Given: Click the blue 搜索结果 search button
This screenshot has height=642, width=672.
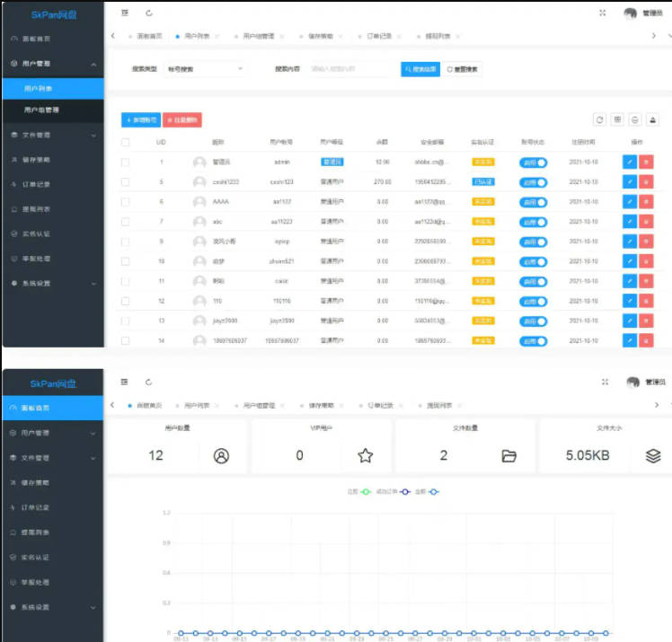Looking at the screenshot, I should [420, 69].
